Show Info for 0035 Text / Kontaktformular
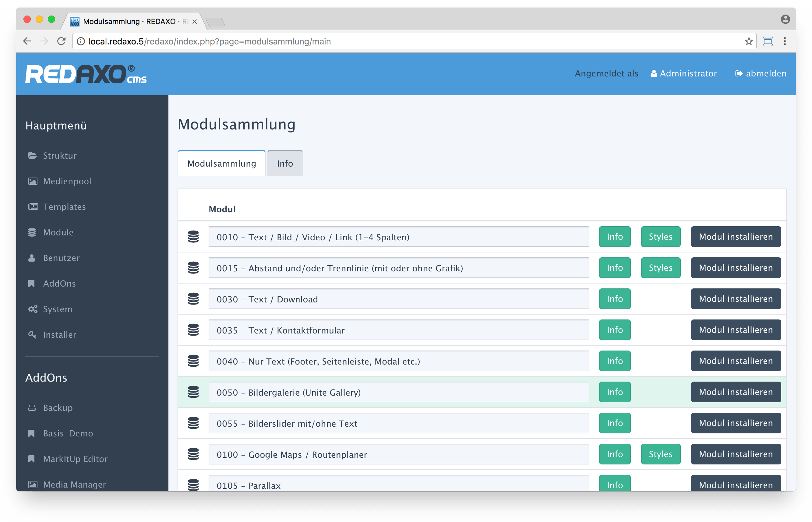 614,330
